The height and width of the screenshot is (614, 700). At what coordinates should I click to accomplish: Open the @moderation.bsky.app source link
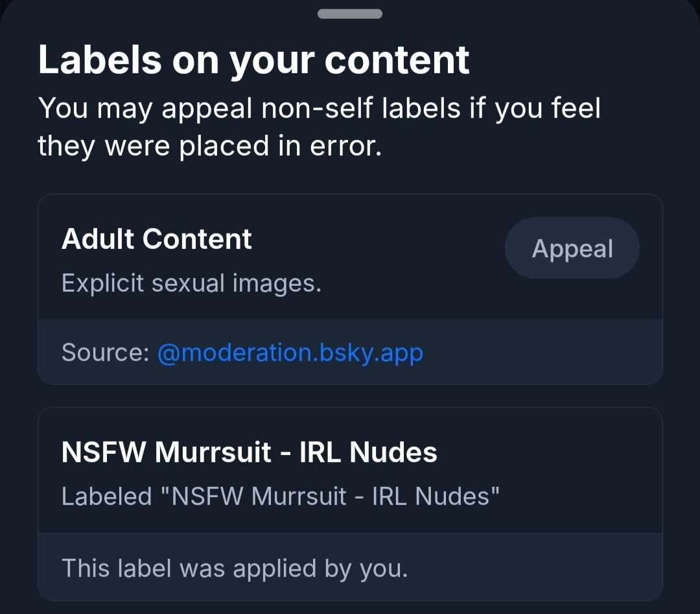pos(290,353)
